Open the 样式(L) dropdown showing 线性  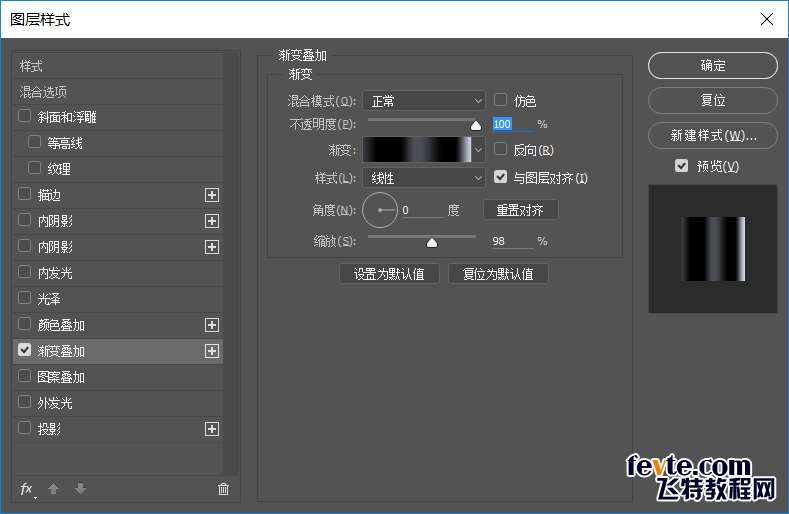click(x=424, y=178)
